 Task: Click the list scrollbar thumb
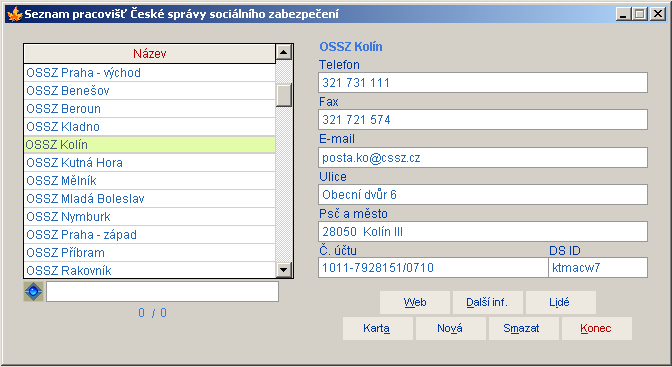click(284, 95)
